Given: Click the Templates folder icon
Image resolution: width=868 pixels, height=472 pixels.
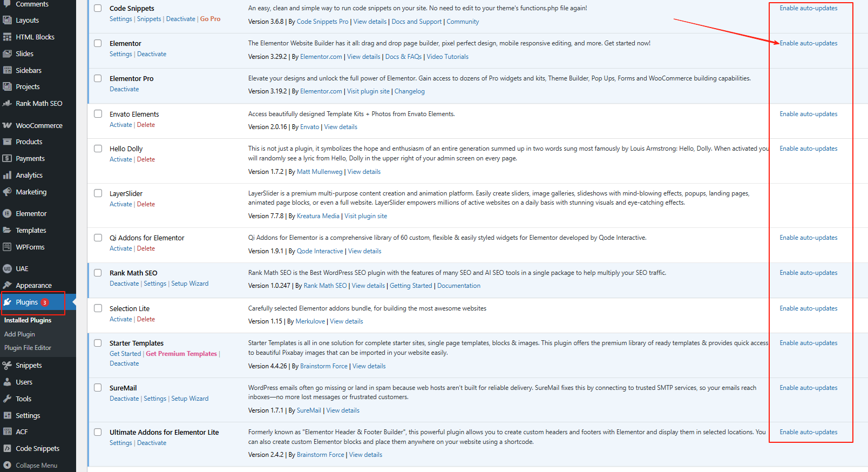Looking at the screenshot, I should pos(7,230).
